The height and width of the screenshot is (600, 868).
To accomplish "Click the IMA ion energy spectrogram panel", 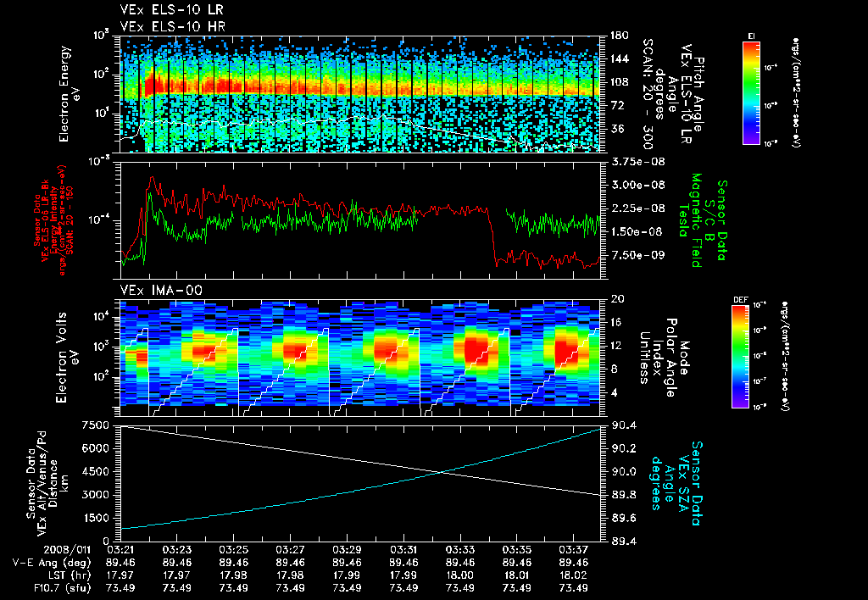I will click(x=360, y=358).
